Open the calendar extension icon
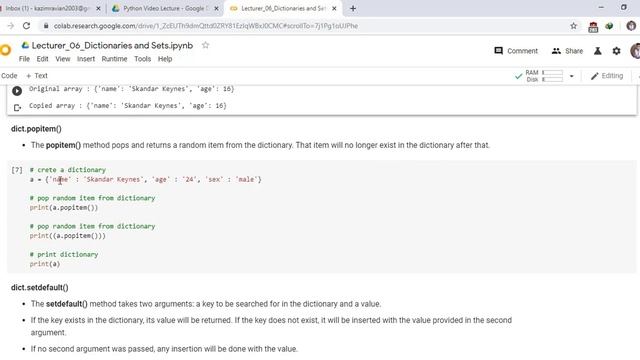The image size is (640, 360). tap(593, 27)
